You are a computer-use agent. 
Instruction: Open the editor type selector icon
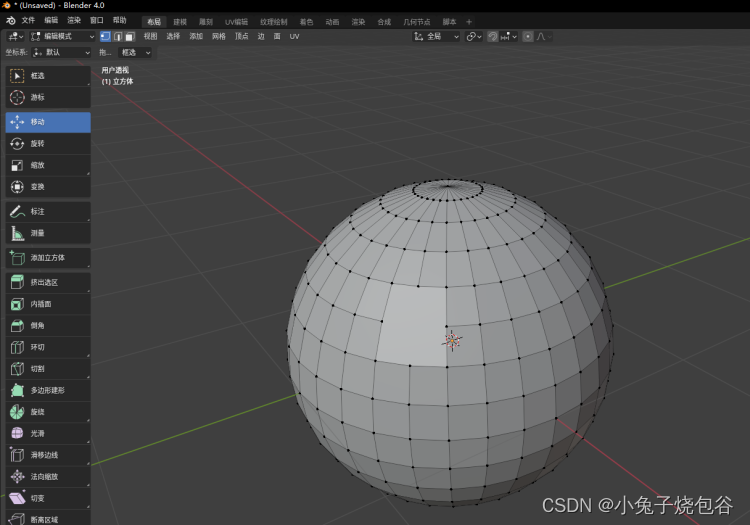click(15, 36)
